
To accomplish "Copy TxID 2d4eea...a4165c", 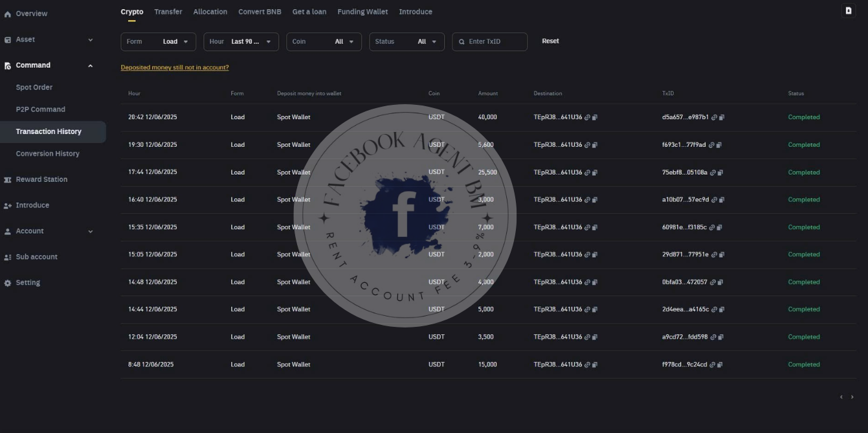I will (x=722, y=310).
